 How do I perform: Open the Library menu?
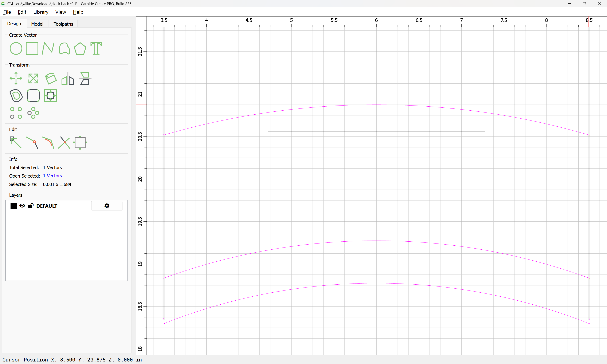pos(41,12)
